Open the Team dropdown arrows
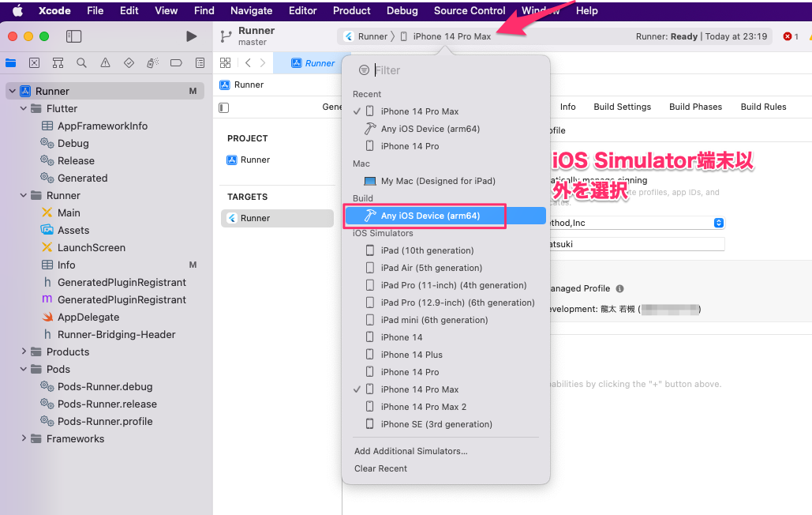This screenshot has height=515, width=812. point(718,223)
